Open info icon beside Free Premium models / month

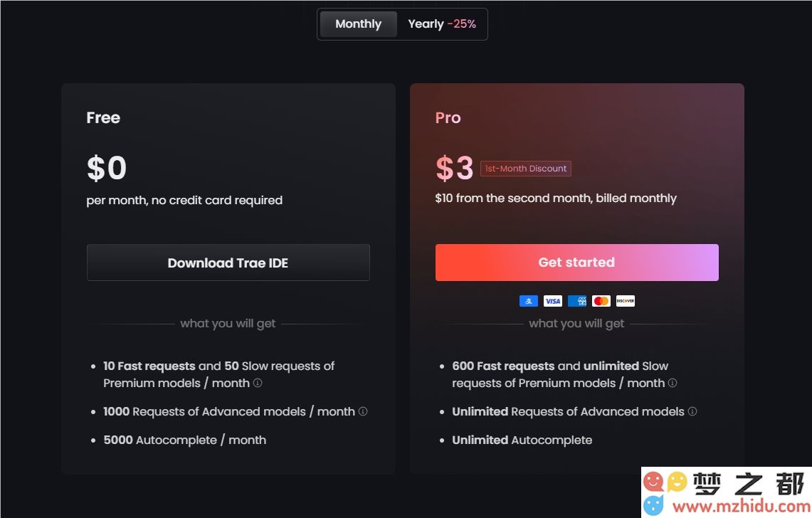tap(258, 383)
